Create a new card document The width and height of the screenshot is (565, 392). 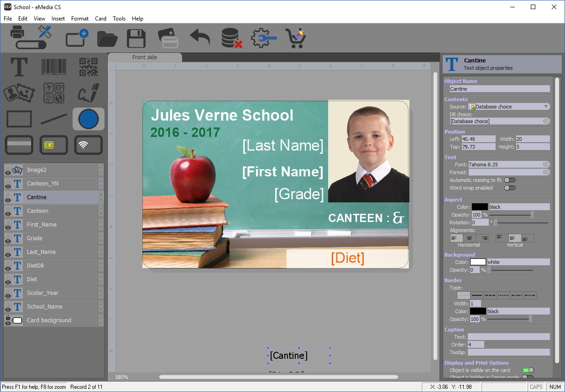point(77,38)
